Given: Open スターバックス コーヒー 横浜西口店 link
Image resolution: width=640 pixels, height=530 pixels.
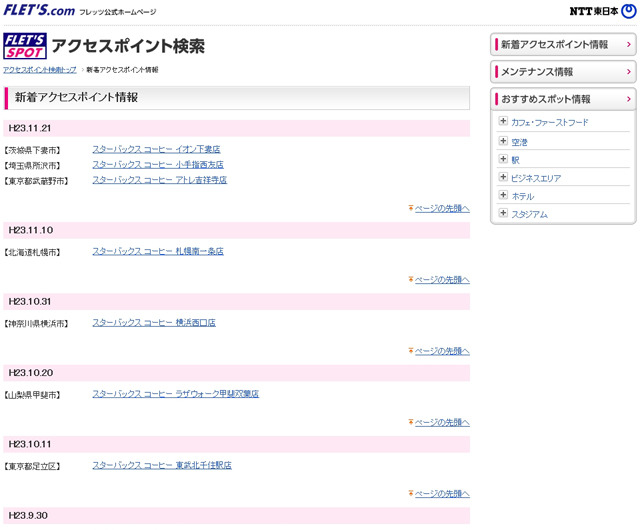Looking at the screenshot, I should (154, 323).
